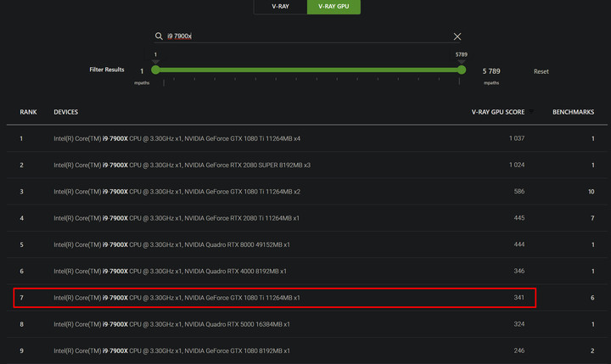
Task: Open the Quadro RTX 5000 device row
Action: pos(307,324)
